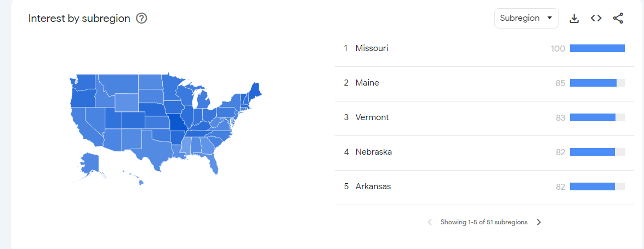Download subregion data as CSV
This screenshot has width=644, height=249.
tap(574, 19)
